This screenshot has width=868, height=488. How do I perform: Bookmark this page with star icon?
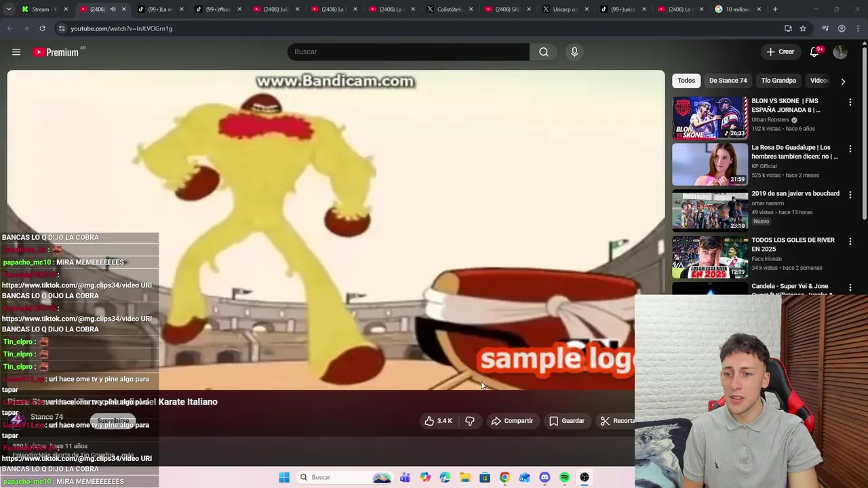[x=803, y=28]
